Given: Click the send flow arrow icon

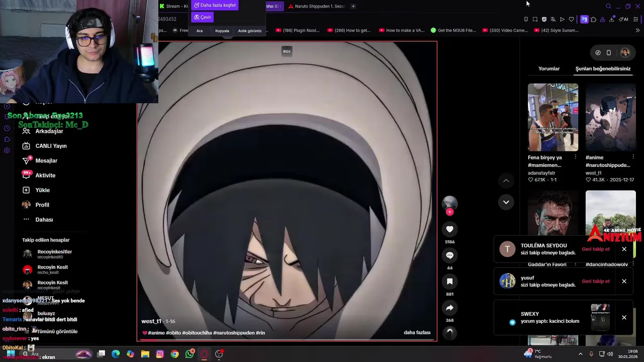Looking at the screenshot, I should [x=562, y=19].
